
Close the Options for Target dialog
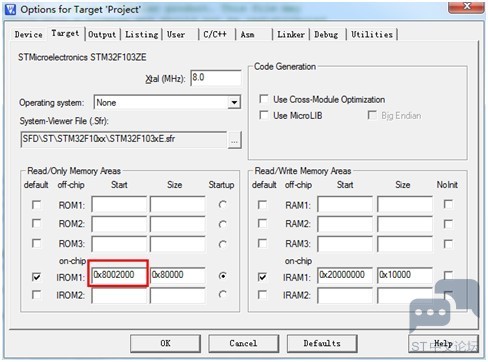coord(467,7)
